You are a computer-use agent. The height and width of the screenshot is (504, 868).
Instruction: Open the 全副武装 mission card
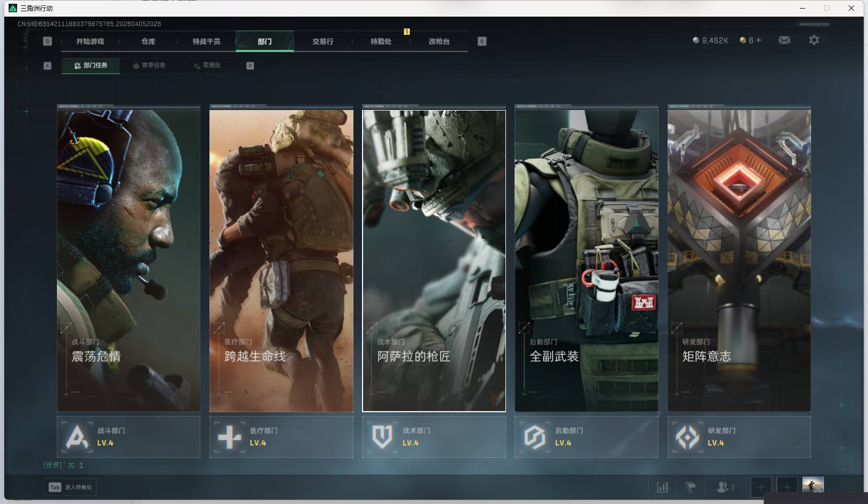coord(587,261)
